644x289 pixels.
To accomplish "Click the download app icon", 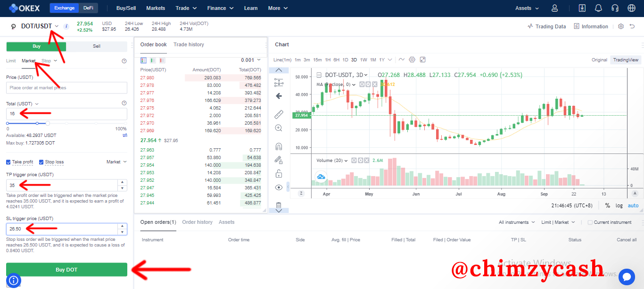I will (582, 8).
